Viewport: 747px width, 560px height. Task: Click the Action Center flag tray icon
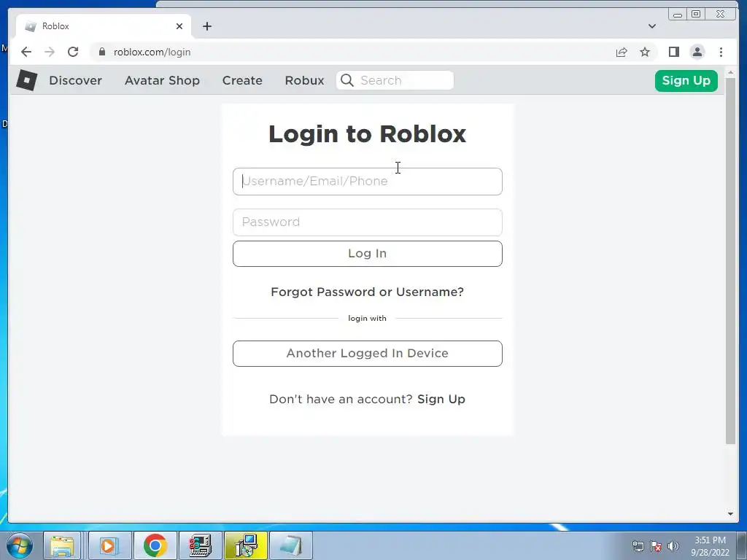pos(656,545)
